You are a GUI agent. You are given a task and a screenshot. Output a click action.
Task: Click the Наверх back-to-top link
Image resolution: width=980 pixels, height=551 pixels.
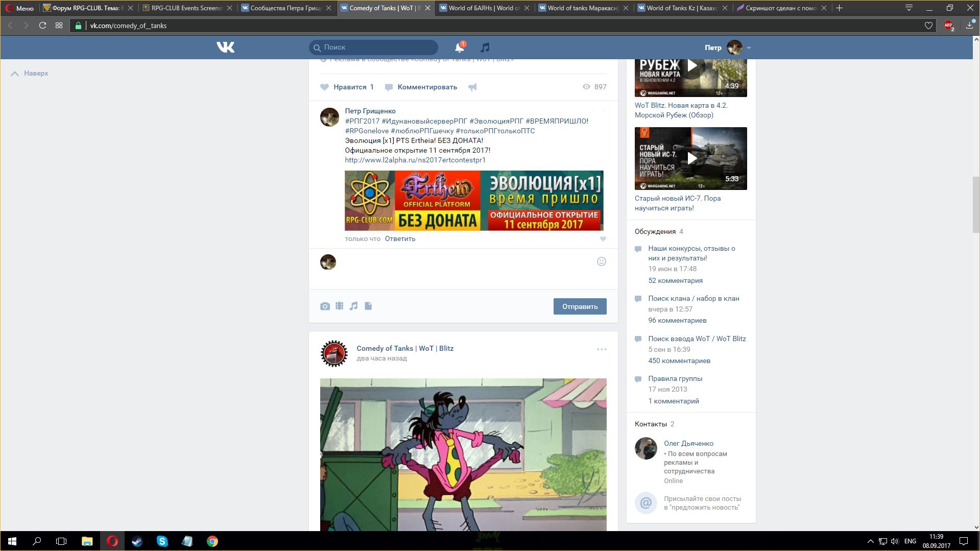click(30, 73)
